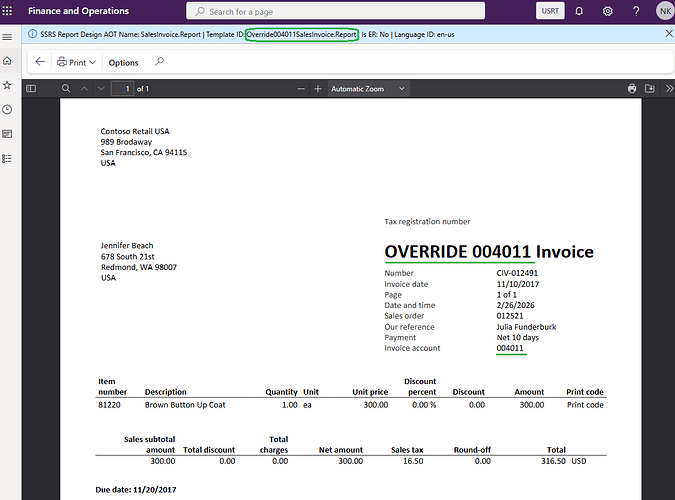Open Recent clock in sidebar
The width and height of the screenshot is (675, 500).
7,109
